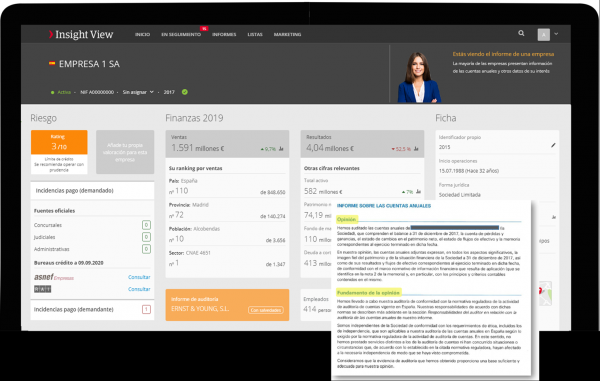The image size is (600, 381).
Task: Click the advisor woman photo
Action: pyautogui.click(x=418, y=78)
